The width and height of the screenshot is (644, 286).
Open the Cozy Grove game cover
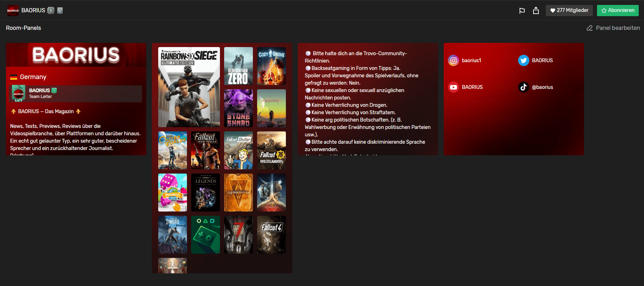(271, 66)
